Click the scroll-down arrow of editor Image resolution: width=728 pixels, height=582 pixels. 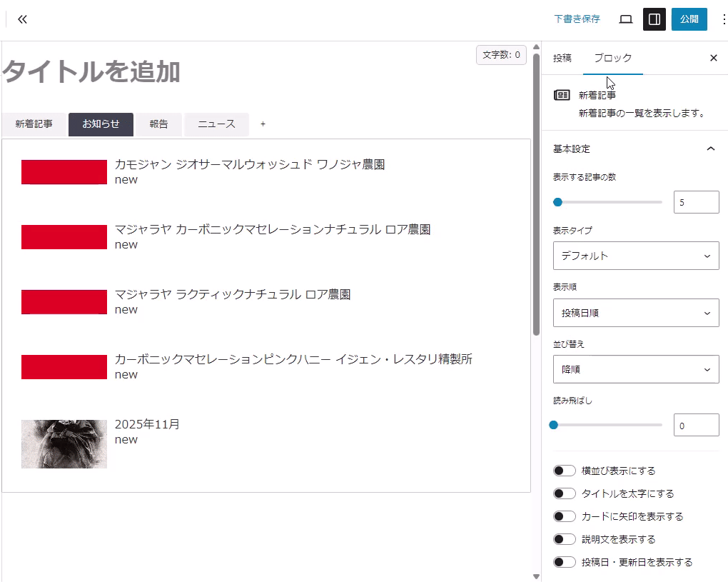[x=536, y=576]
